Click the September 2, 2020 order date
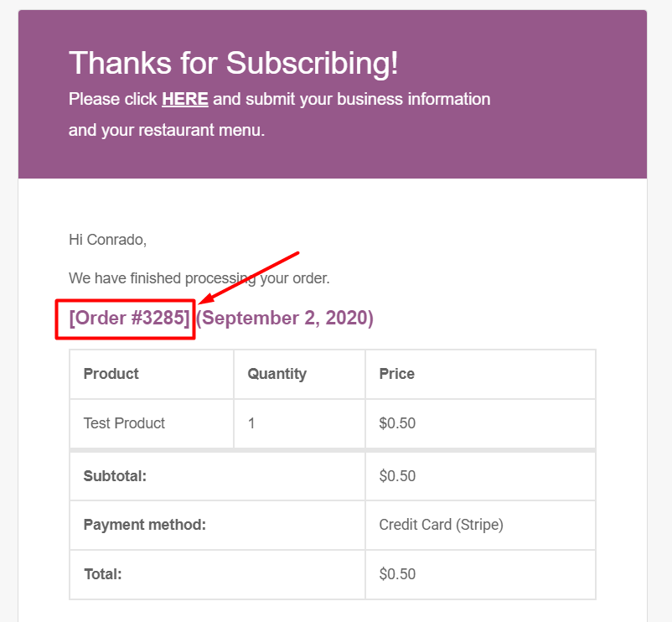 285,319
